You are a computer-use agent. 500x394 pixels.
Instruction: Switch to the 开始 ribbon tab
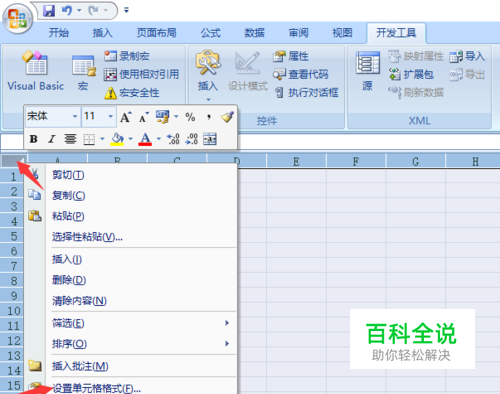click(x=59, y=33)
